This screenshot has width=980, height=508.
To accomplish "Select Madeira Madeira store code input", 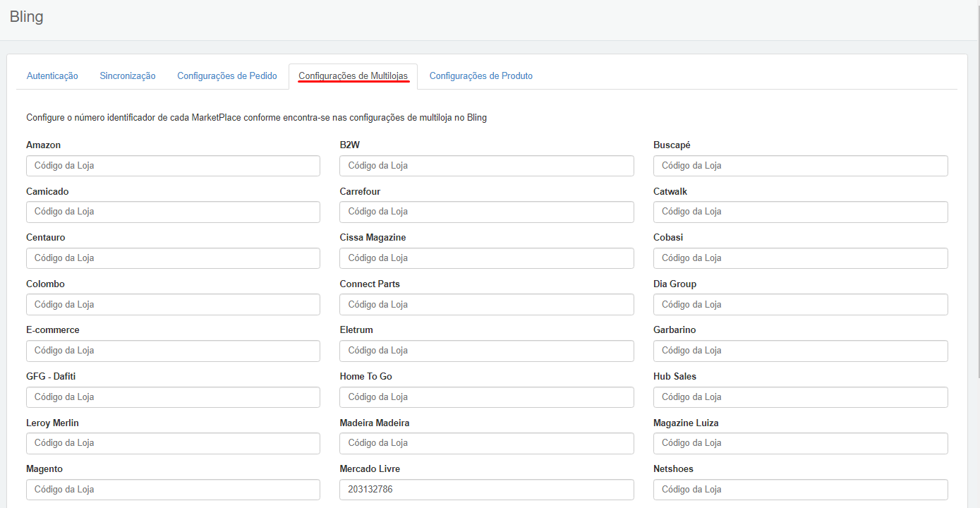I will [x=487, y=443].
